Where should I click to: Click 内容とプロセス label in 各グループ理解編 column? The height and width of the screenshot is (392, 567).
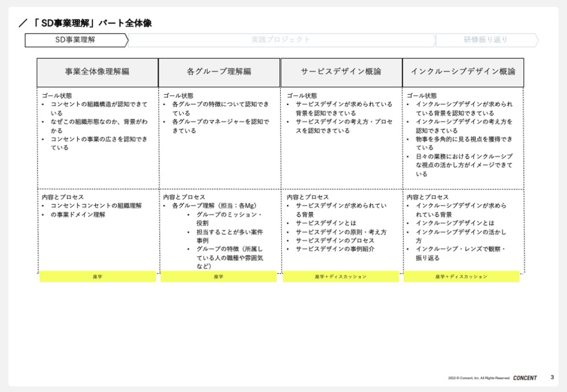[x=184, y=197]
